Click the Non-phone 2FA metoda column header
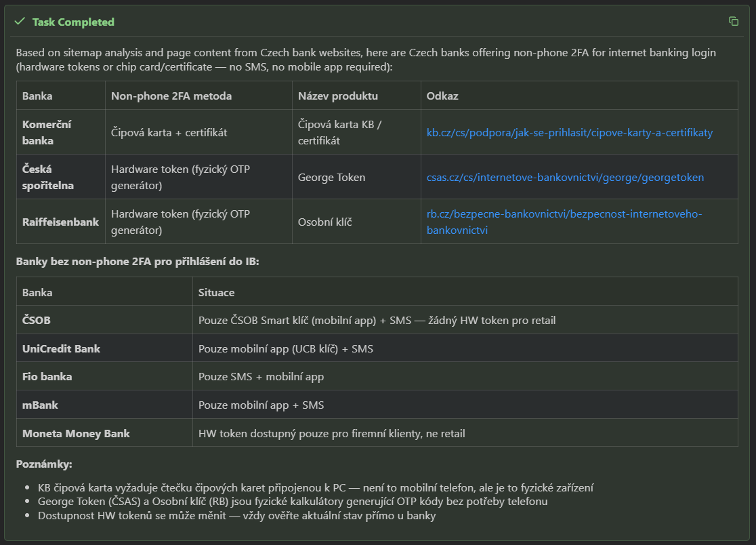 (171, 96)
